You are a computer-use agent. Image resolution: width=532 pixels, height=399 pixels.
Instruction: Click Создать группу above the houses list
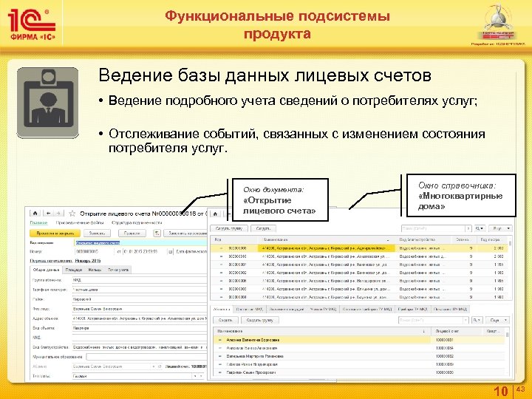pyautogui.click(x=229, y=228)
